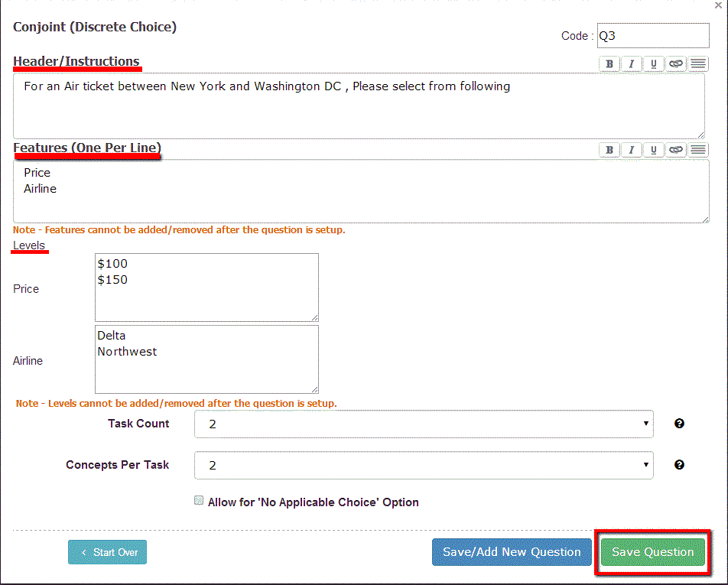
Task: Close the dialog with the X button
Action: coord(718,5)
